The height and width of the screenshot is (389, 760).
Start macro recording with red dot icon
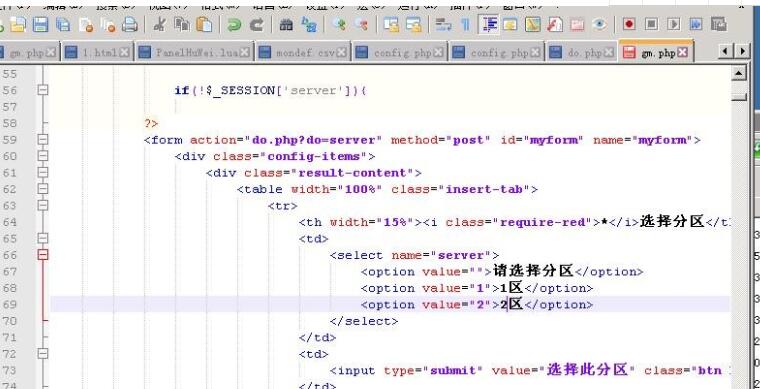click(x=629, y=24)
